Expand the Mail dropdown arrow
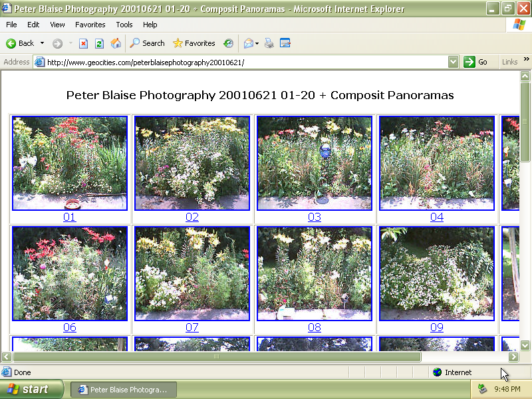 pyautogui.click(x=257, y=43)
